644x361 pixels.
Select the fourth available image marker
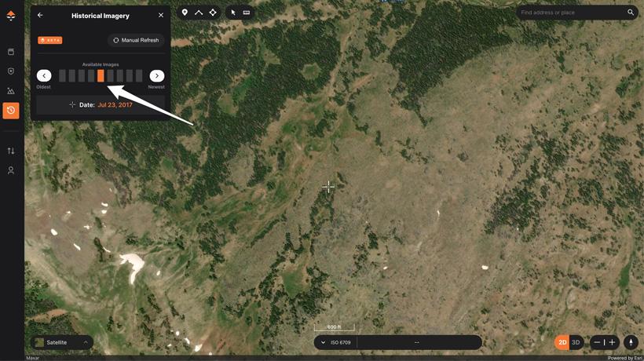click(x=91, y=75)
